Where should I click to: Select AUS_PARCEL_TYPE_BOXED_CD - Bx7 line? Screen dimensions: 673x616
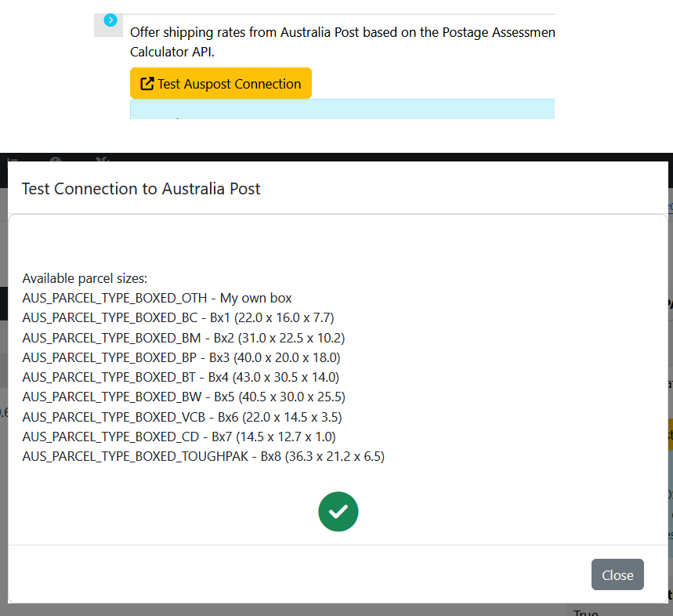[179, 437]
